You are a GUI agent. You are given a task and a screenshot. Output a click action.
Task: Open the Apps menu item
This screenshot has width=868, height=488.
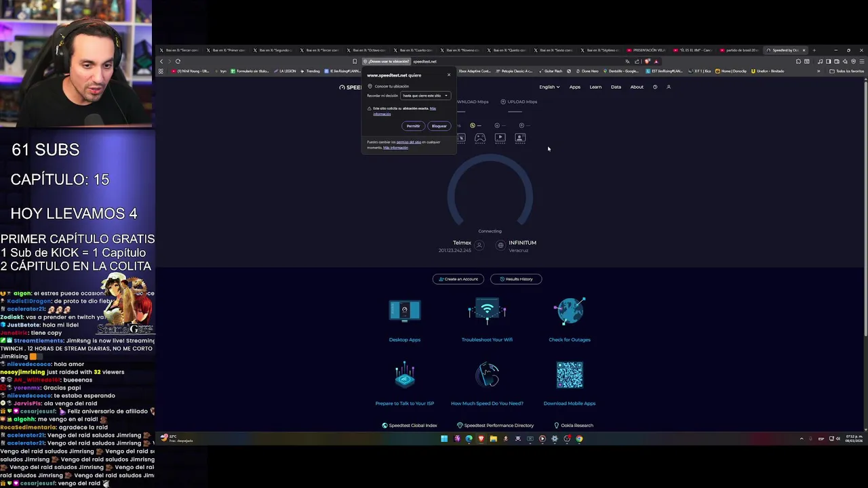[x=575, y=87]
